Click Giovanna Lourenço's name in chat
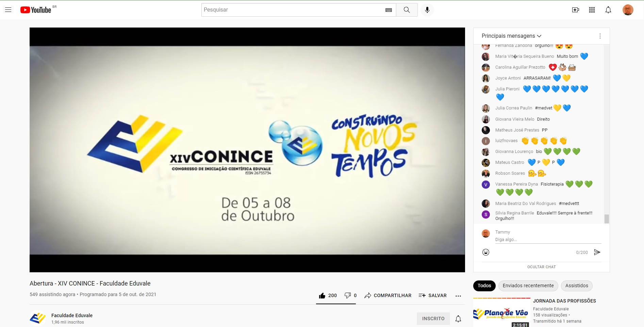This screenshot has height=327, width=644. (514, 152)
